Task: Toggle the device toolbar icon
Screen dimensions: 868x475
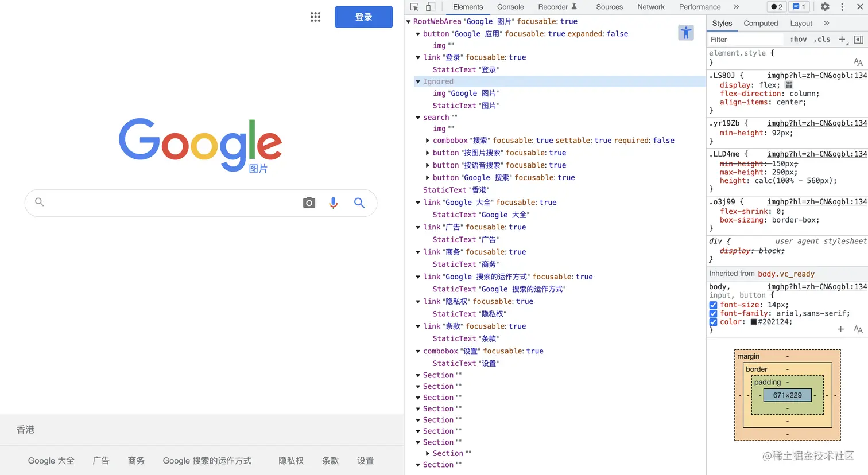Action: point(431,7)
